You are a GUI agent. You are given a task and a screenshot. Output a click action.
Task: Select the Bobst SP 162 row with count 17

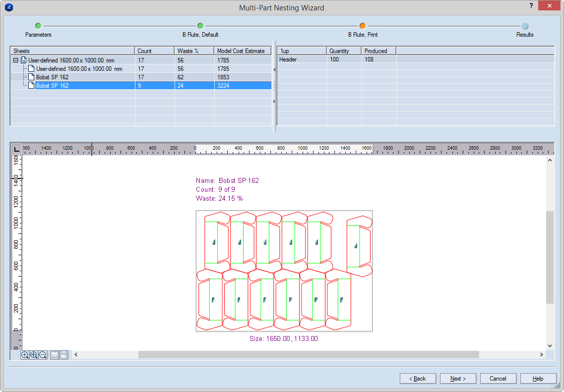coord(52,77)
